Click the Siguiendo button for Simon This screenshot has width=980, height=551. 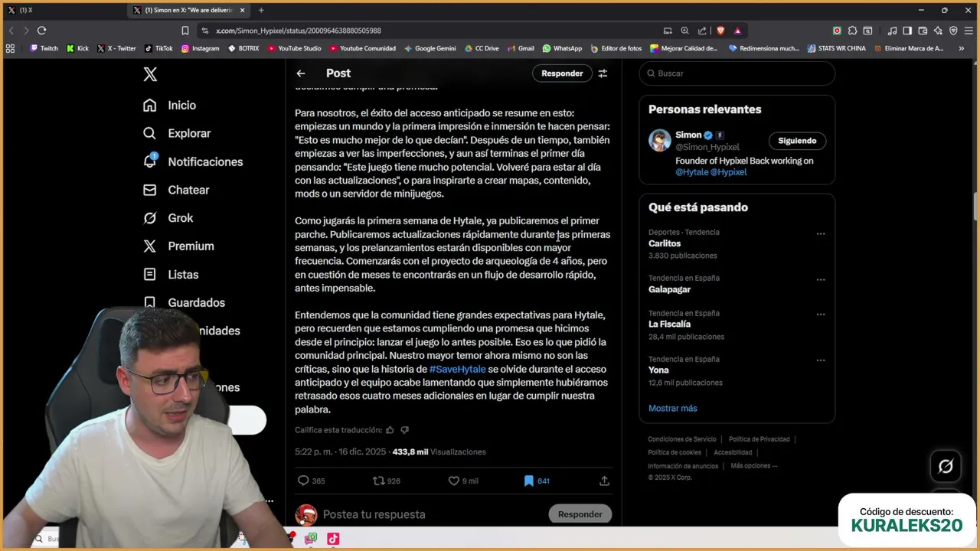click(x=797, y=141)
